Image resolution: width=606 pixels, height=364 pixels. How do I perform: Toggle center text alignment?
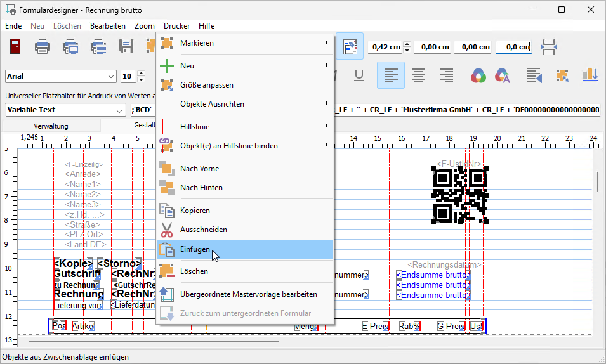pyautogui.click(x=419, y=75)
